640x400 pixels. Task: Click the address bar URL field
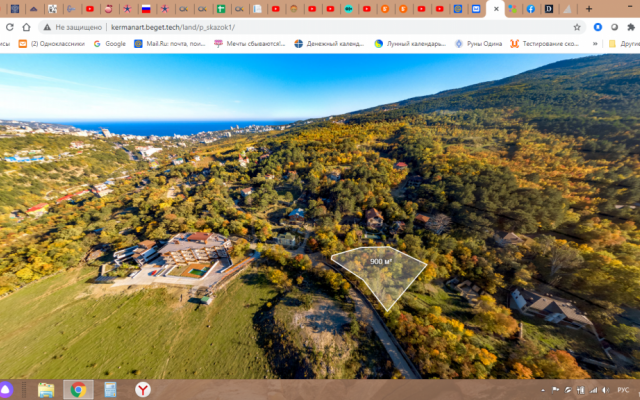pyautogui.click(x=310, y=27)
